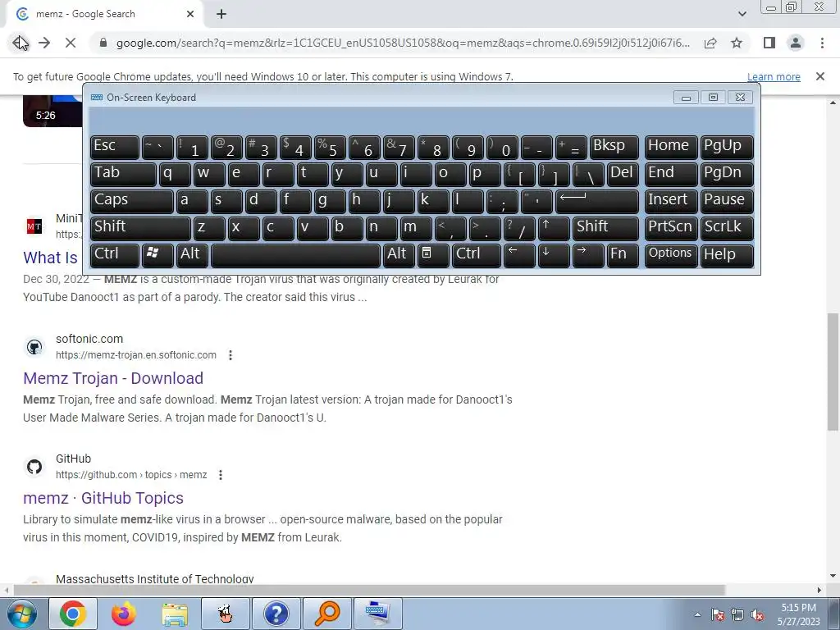Toggle the left Ctrl key on the keyboard
Screen dimensions: 840x630
coord(115,255)
